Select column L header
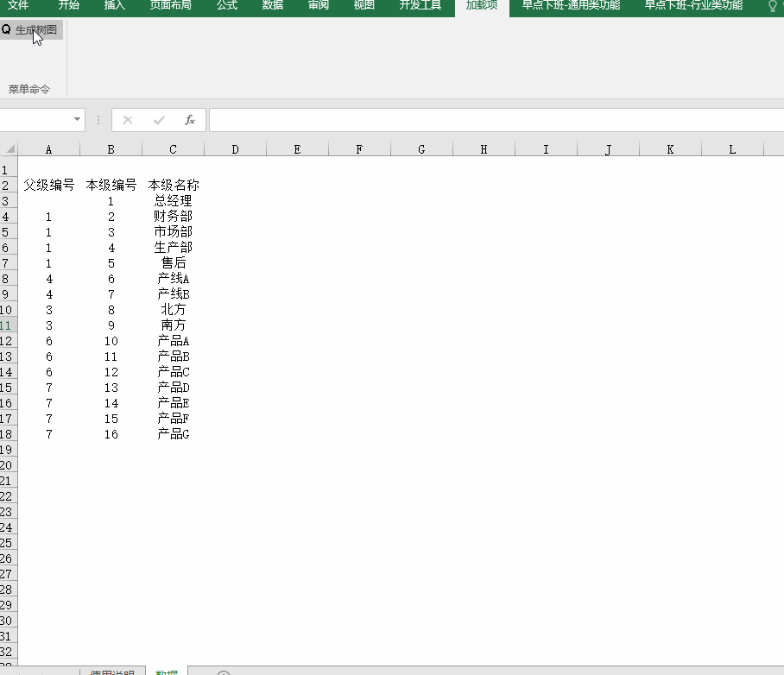This screenshot has height=675, width=784. 732,149
